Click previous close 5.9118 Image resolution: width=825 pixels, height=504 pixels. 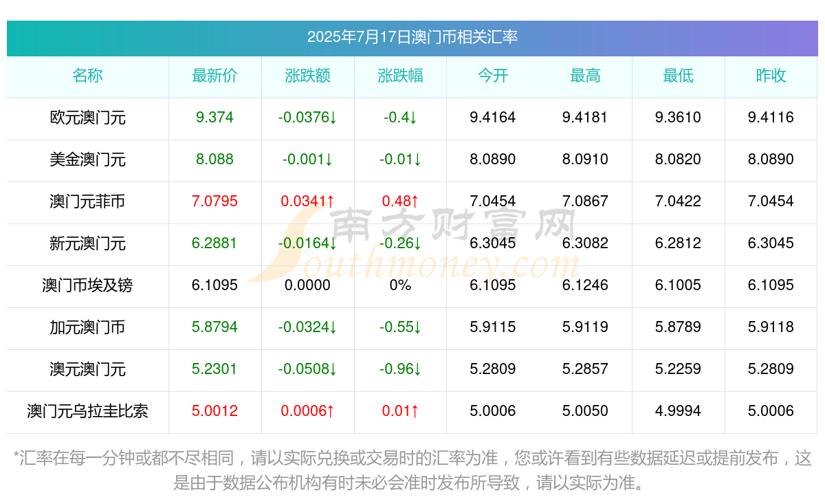(771, 327)
